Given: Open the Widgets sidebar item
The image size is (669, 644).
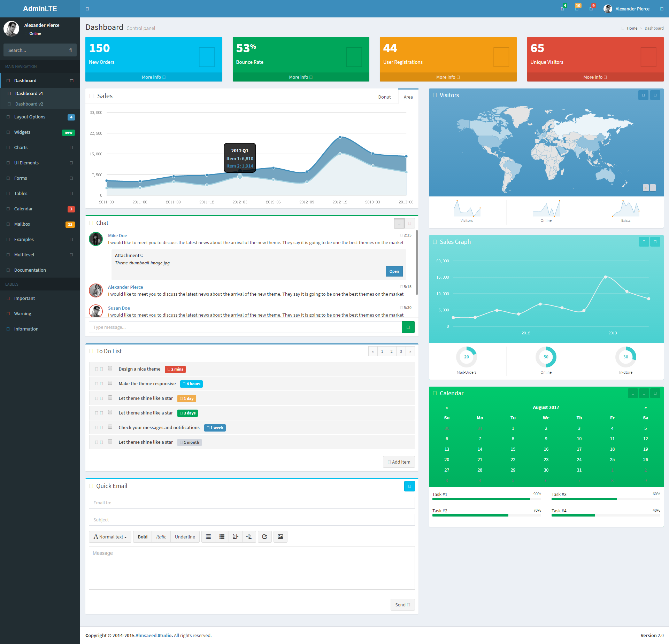Looking at the screenshot, I should tap(40, 132).
